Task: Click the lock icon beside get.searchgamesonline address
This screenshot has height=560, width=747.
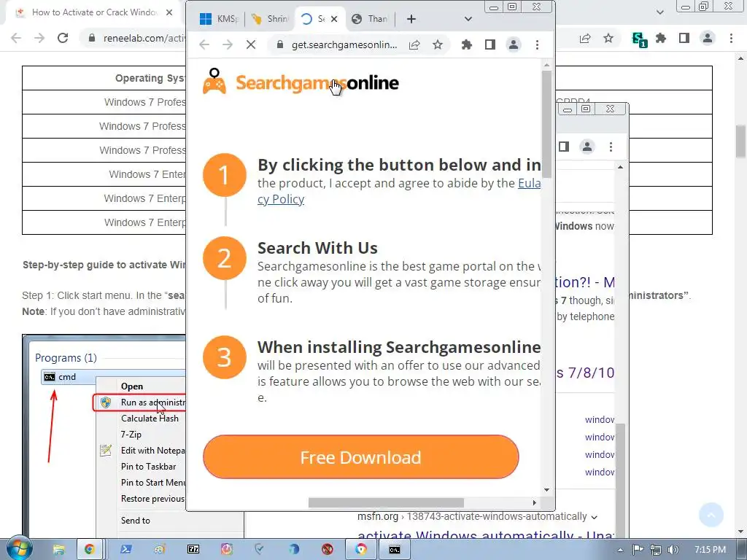Action: pos(280,44)
